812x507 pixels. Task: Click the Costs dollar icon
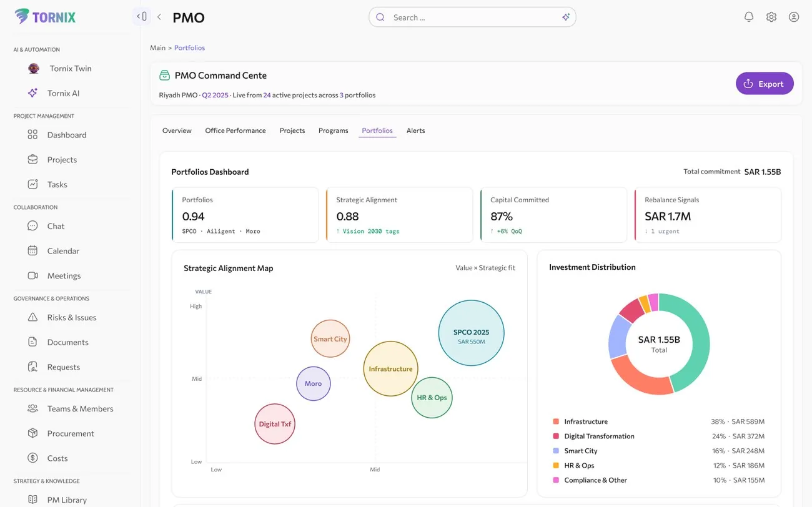click(33, 458)
